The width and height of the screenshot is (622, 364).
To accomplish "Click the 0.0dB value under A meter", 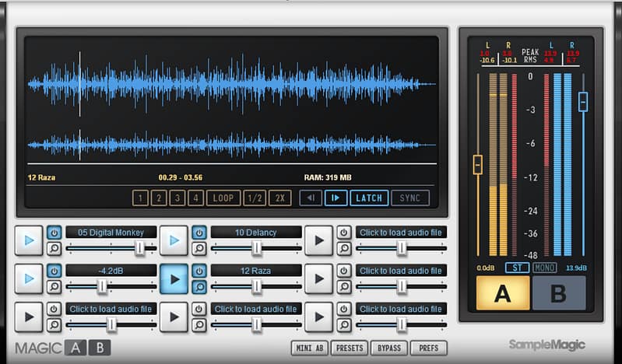I will click(486, 268).
